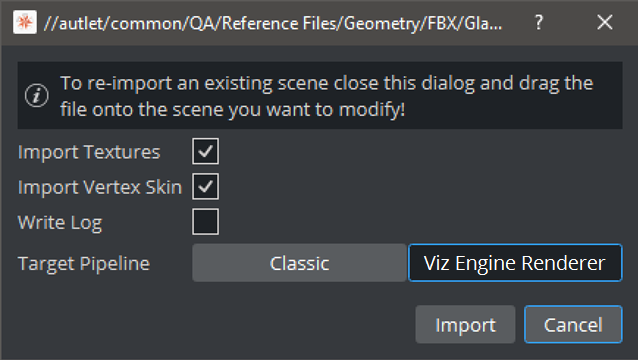Click the Import Textures label

click(x=89, y=152)
